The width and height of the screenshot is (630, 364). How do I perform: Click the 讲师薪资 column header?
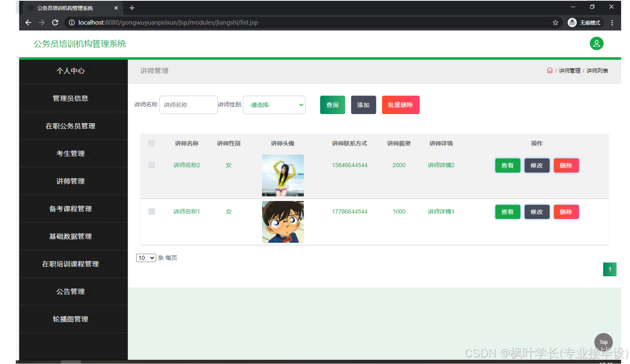click(399, 143)
